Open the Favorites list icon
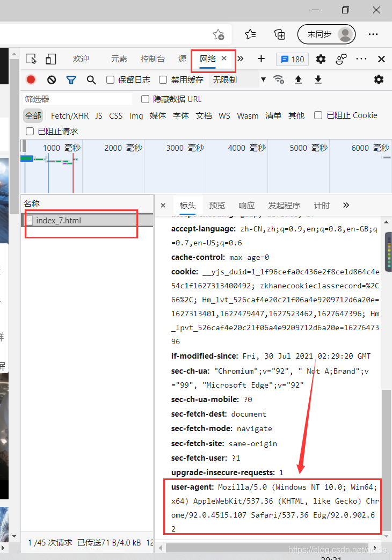Image resolution: width=392 pixels, height=560 pixels. (x=250, y=34)
